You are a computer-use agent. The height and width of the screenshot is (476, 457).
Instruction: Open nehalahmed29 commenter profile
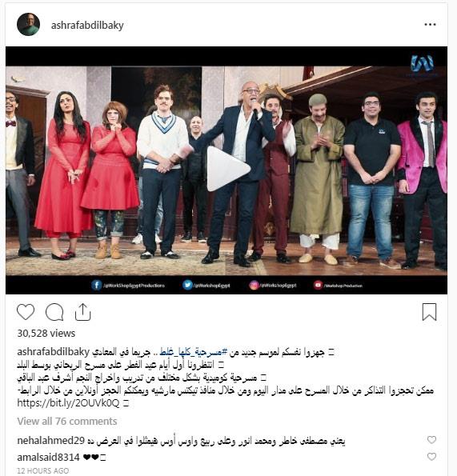point(50,441)
